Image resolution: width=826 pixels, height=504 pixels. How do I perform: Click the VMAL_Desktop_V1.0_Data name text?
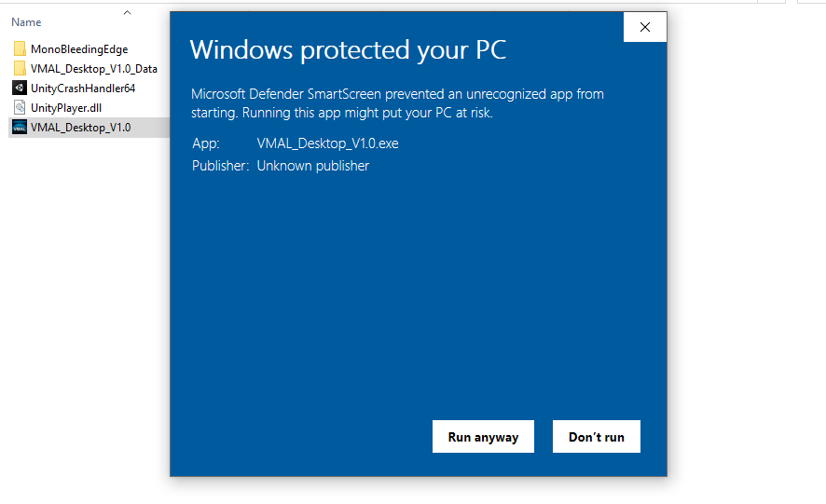pyautogui.click(x=94, y=68)
